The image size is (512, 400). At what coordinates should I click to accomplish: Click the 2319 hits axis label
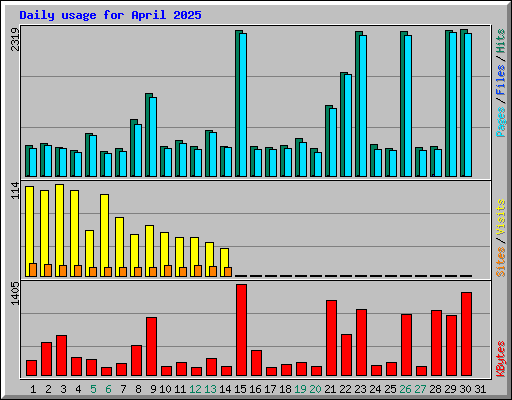pos(15,39)
